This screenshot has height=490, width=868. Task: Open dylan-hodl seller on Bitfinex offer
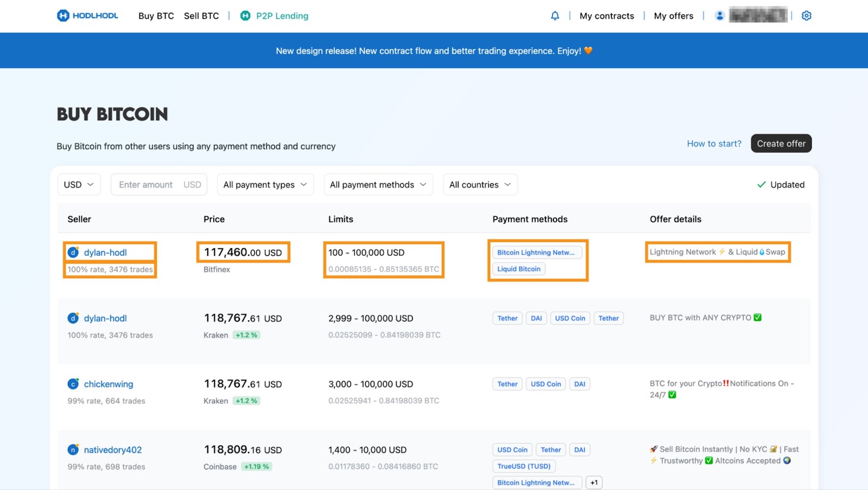(x=105, y=253)
